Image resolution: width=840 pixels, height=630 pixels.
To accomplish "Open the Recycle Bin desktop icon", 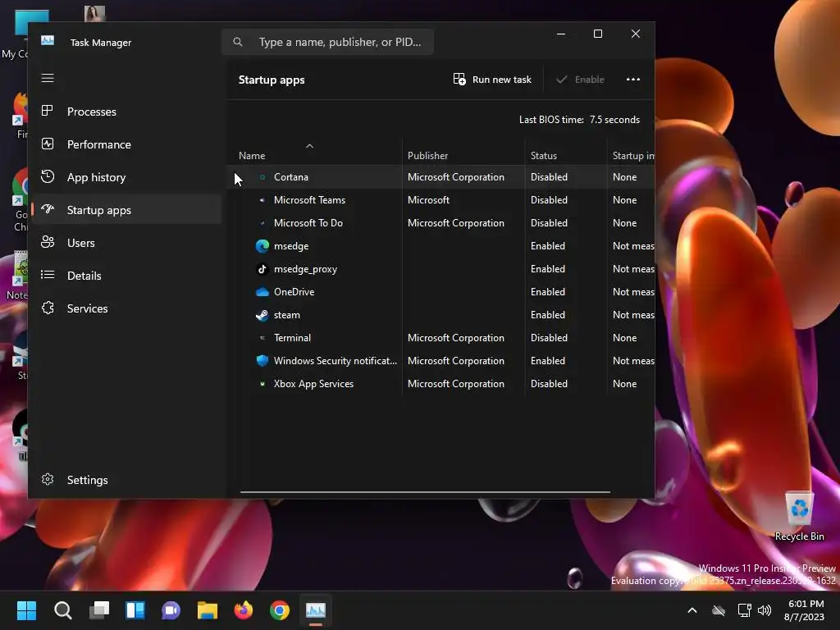I will pyautogui.click(x=799, y=517).
